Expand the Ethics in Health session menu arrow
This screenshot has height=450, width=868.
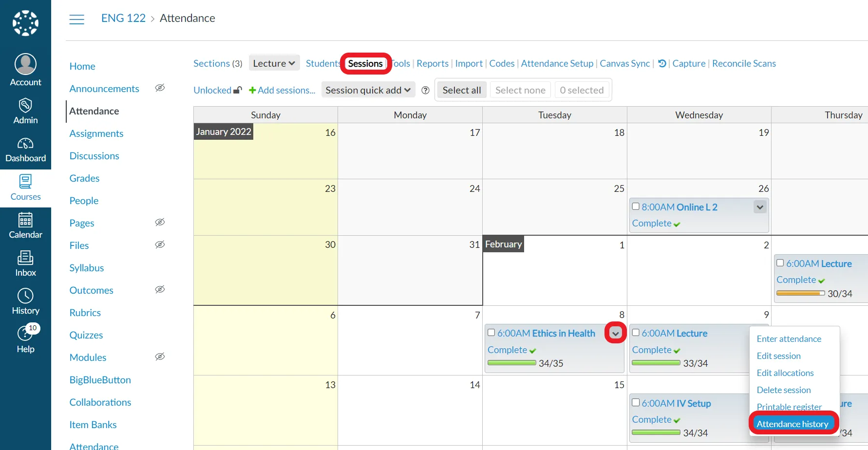(x=616, y=333)
